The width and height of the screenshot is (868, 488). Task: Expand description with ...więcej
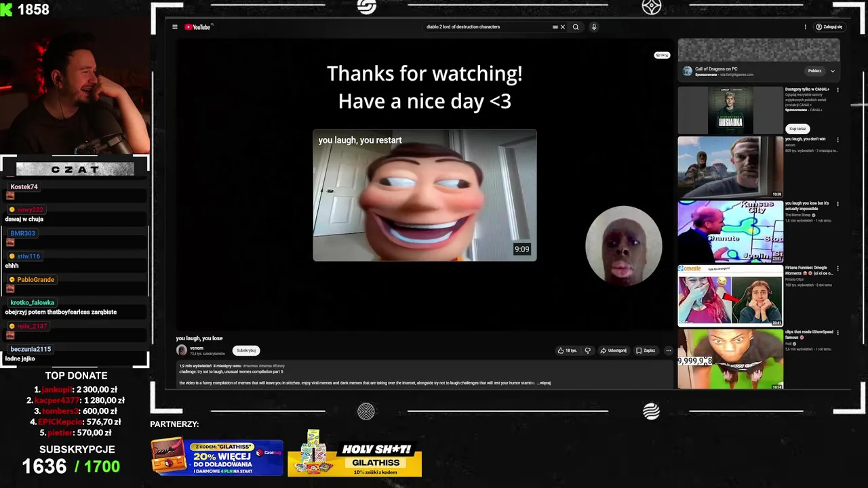[x=545, y=383]
